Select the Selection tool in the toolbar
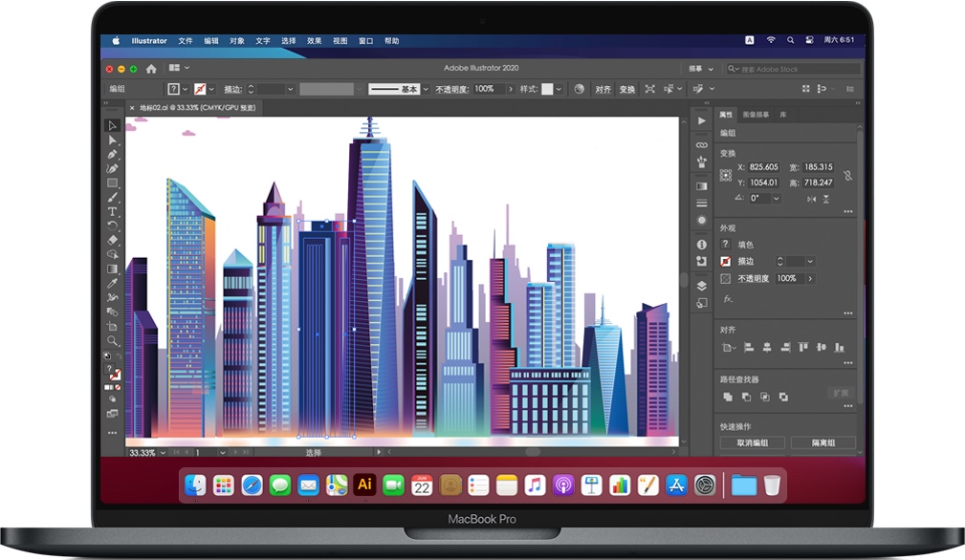 (112, 124)
